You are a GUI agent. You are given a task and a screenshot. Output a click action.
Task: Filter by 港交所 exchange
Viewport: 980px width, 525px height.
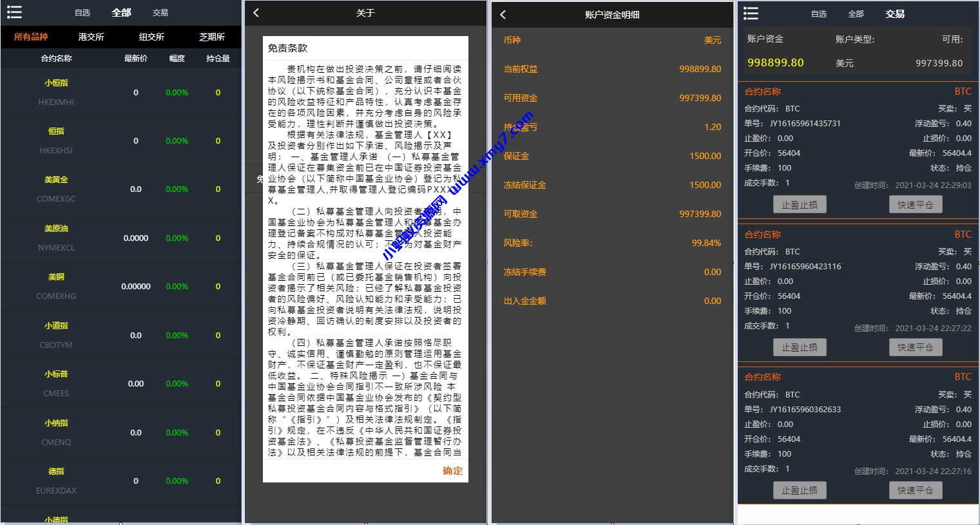[x=91, y=37]
